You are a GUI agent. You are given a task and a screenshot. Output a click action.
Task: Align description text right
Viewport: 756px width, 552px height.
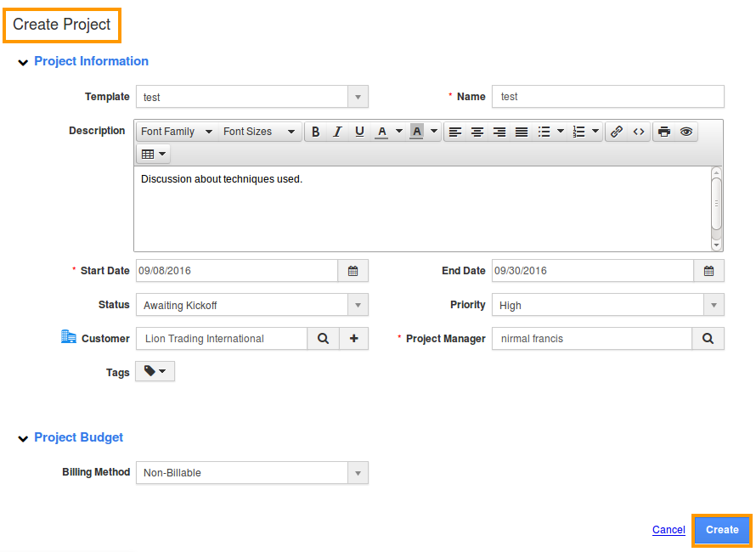coord(499,132)
